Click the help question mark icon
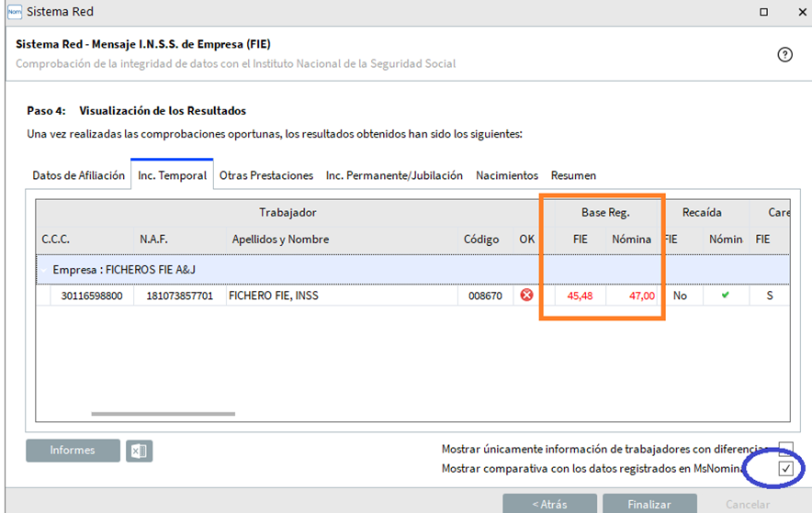The image size is (812, 513). point(784,54)
